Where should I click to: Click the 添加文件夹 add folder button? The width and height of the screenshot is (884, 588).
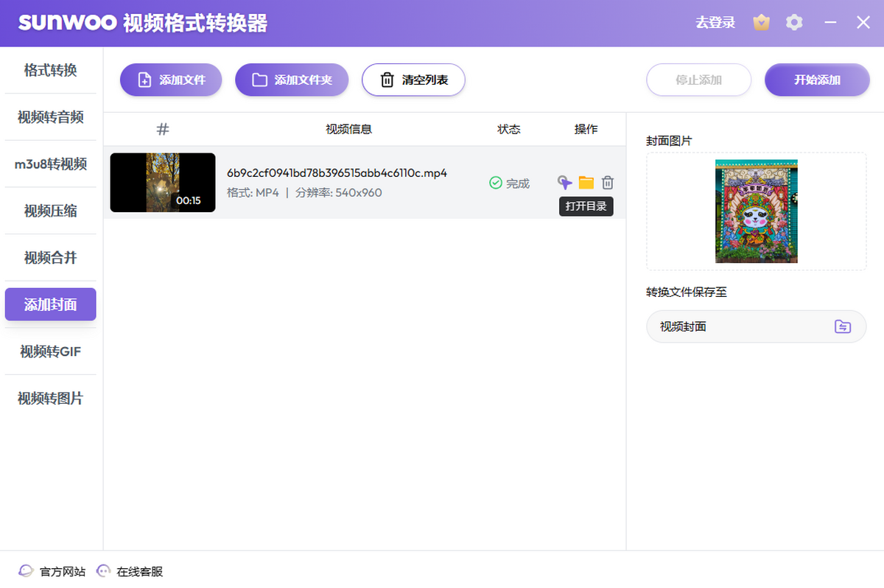(x=291, y=80)
